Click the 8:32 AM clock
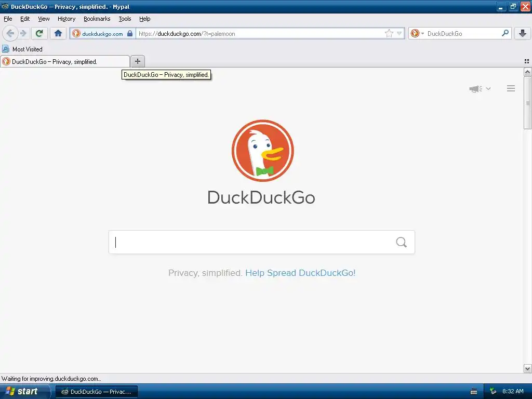The image size is (532, 399). click(513, 391)
